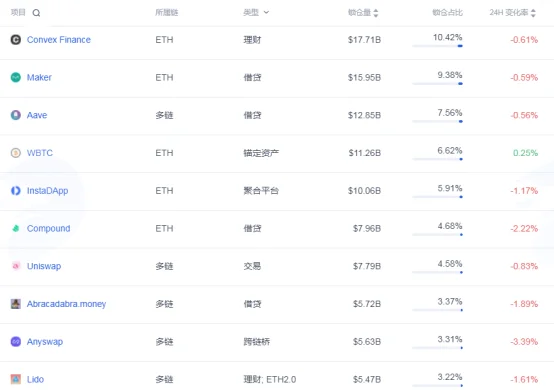This screenshot has width=554, height=390.
Task: Click the 所属链 column header
Action: (x=166, y=12)
